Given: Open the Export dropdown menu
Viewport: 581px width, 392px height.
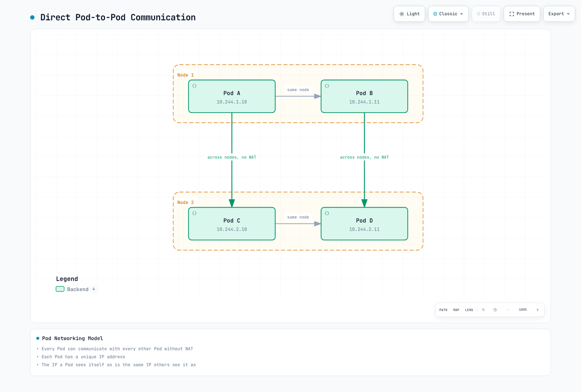Looking at the screenshot, I should pos(559,14).
